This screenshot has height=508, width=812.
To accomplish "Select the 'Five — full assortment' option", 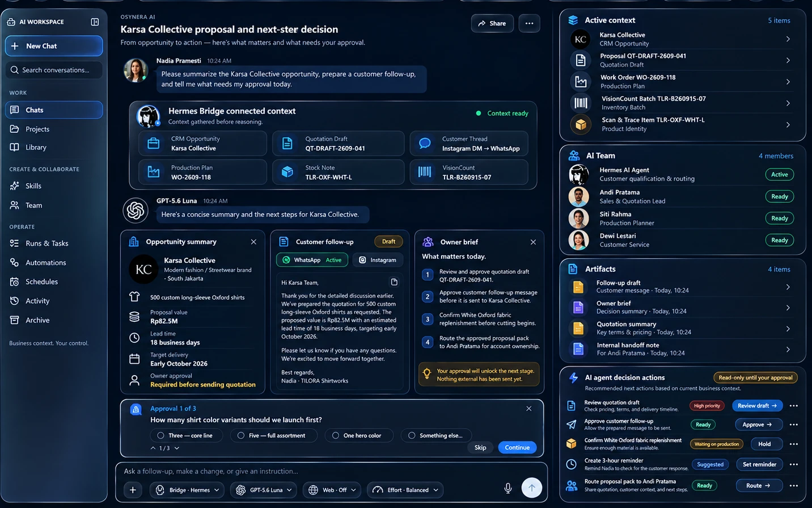I will [274, 435].
